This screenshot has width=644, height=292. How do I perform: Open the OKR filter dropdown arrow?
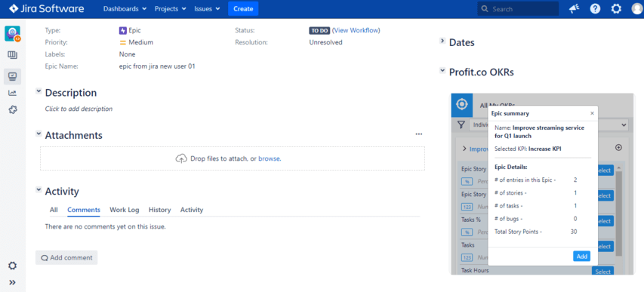pyautogui.click(x=624, y=124)
